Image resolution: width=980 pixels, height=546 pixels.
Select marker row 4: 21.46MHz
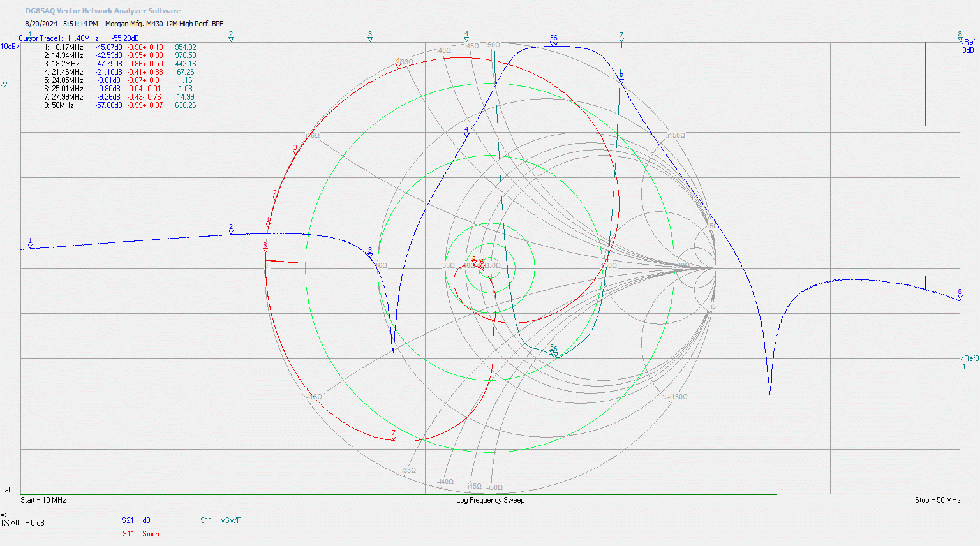point(120,72)
